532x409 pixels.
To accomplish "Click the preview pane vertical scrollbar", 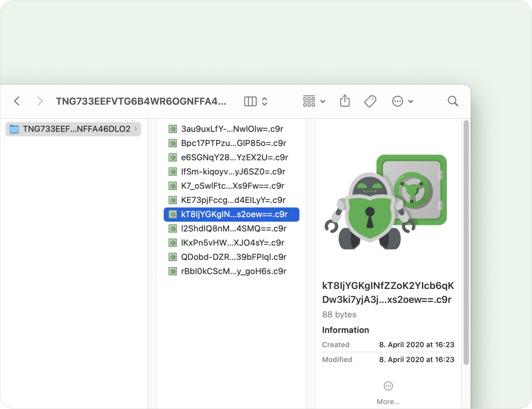I will tap(466, 242).
